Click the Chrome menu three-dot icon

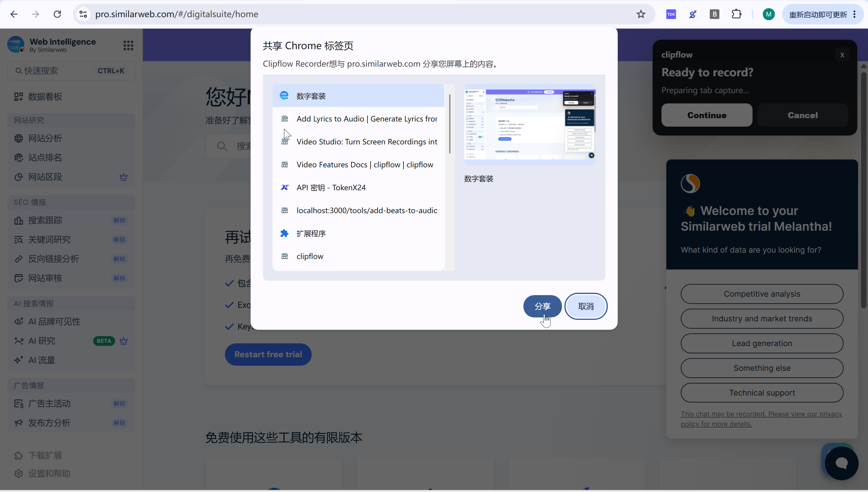tap(854, 14)
